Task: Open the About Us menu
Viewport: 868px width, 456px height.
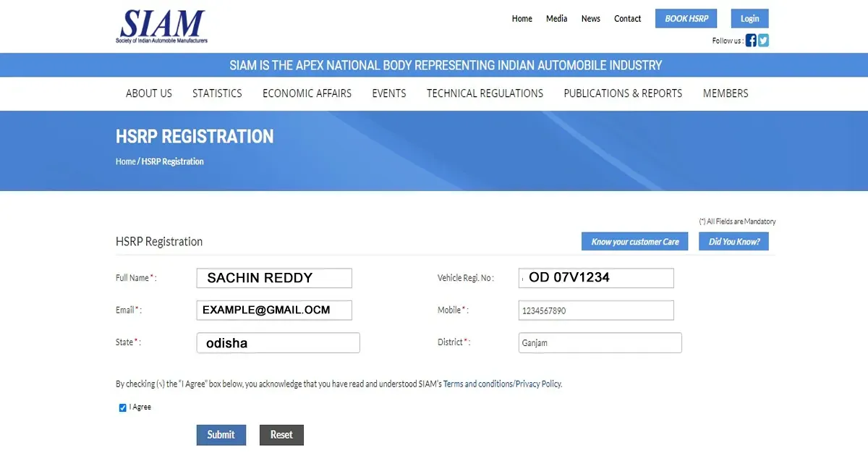Action: pyautogui.click(x=149, y=93)
